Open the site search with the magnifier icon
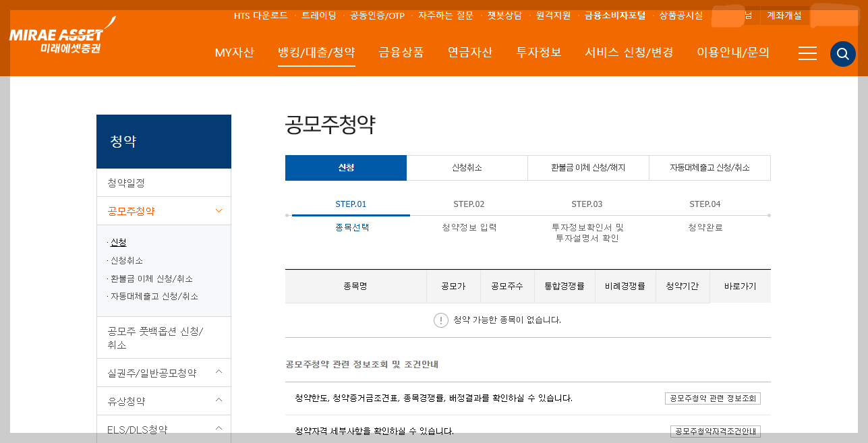The height and width of the screenshot is (443, 868). 842,54
